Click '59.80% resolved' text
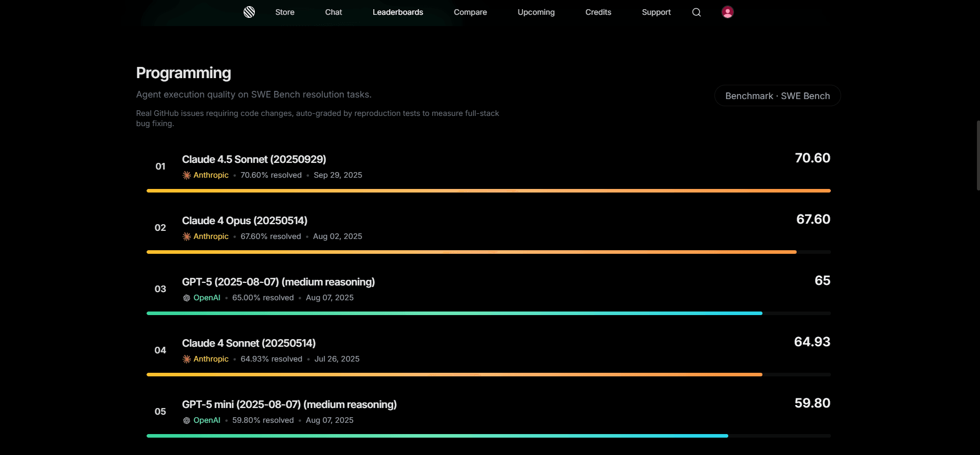 (263, 420)
